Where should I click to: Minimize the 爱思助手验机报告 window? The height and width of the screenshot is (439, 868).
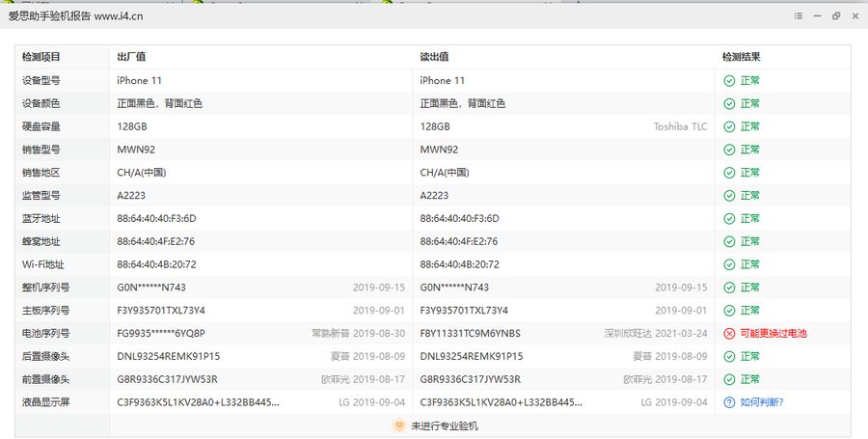pyautogui.click(x=817, y=16)
